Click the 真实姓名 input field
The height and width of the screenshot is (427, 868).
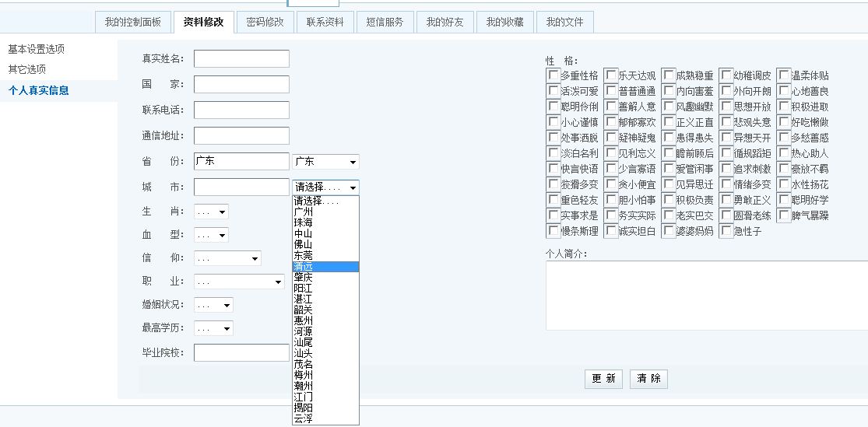[241, 59]
